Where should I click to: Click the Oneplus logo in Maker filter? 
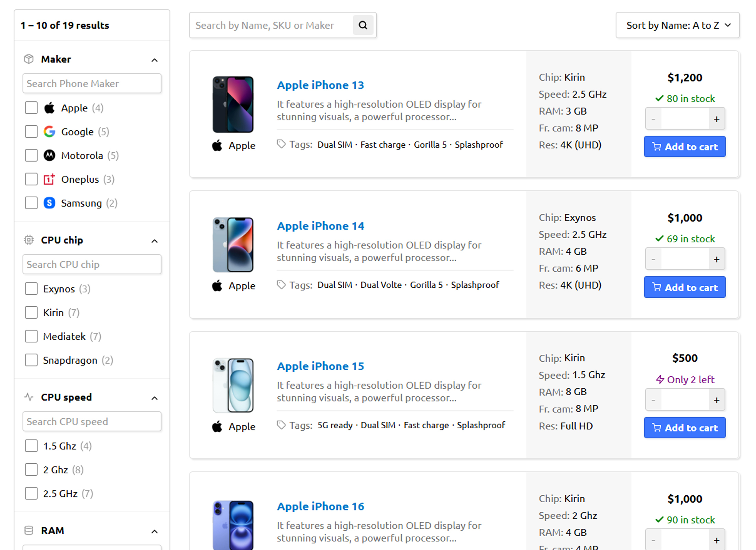tap(49, 179)
